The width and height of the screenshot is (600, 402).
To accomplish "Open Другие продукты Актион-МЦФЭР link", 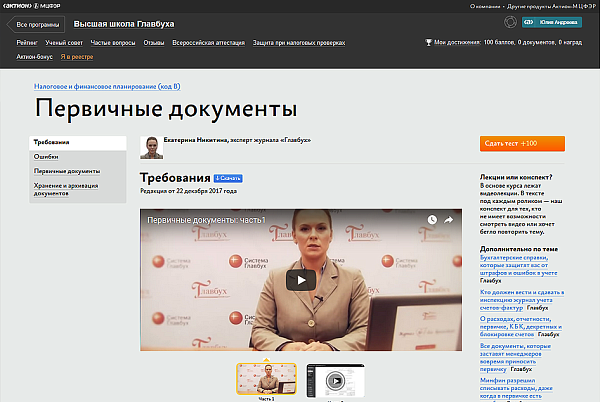I will pyautogui.click(x=551, y=6).
